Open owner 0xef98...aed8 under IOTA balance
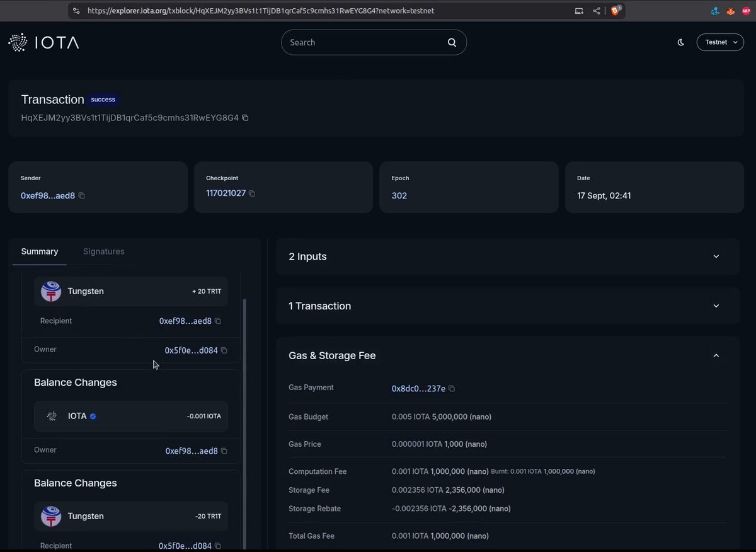This screenshot has height=552, width=756. 192,451
